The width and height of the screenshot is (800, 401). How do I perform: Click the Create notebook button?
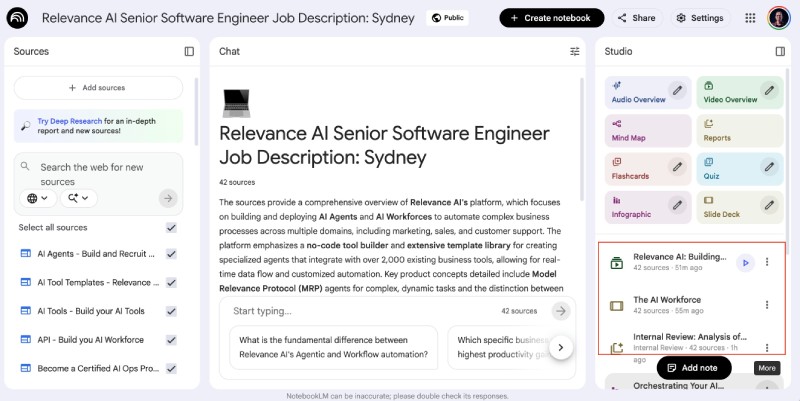pos(552,18)
